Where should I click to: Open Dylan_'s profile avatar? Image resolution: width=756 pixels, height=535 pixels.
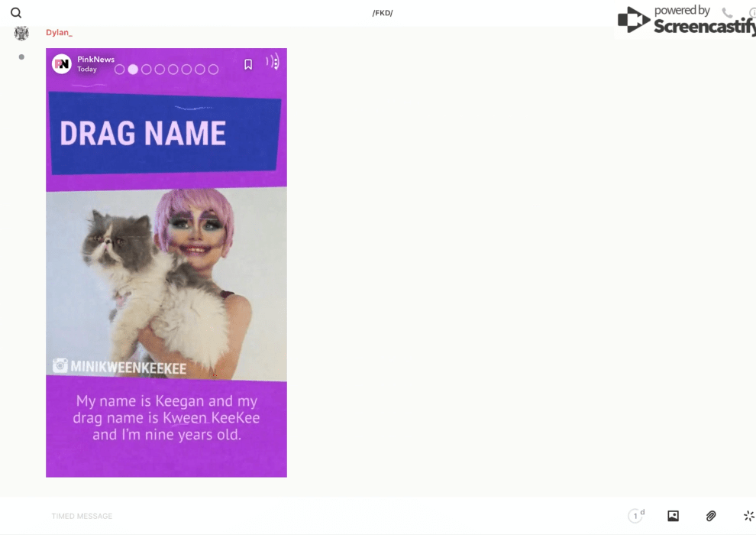[x=21, y=33]
